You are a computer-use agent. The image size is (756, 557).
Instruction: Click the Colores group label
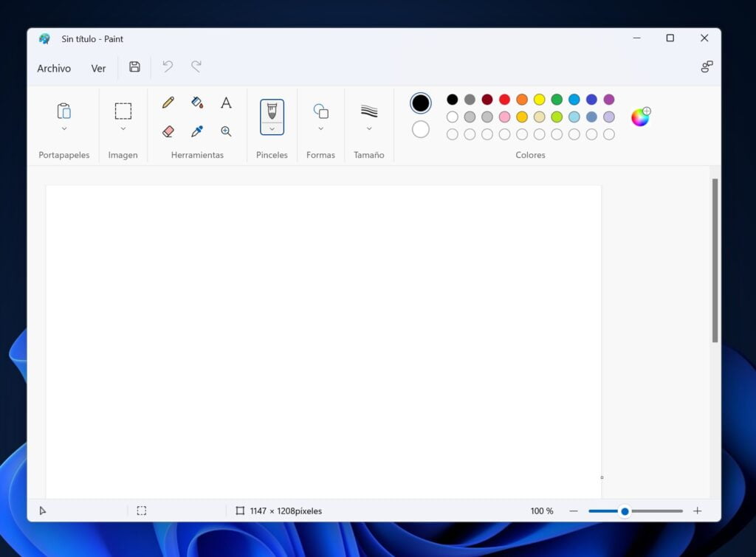530,155
